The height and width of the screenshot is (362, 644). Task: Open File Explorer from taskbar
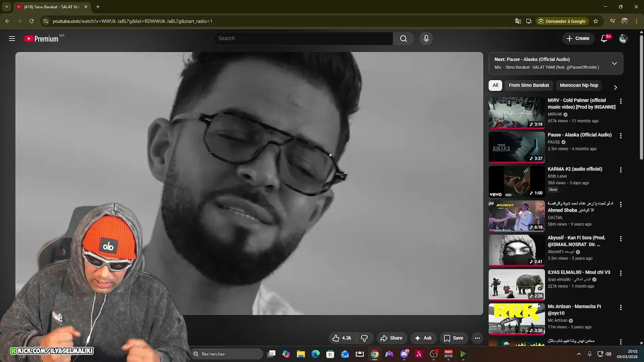pos(301,354)
